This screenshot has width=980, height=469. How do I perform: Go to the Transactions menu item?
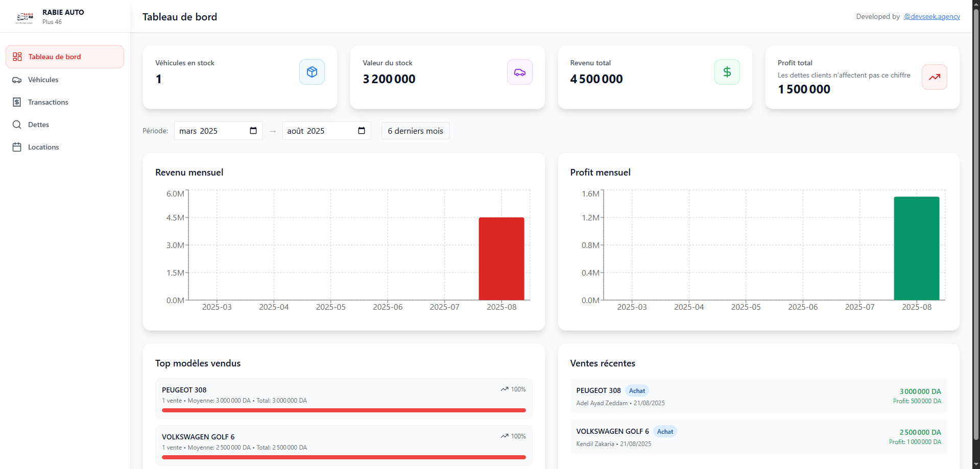coord(48,102)
